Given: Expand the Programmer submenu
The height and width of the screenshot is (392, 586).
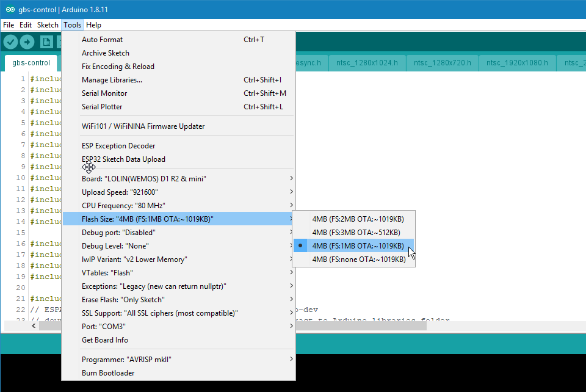Looking at the screenshot, I should pos(179,360).
